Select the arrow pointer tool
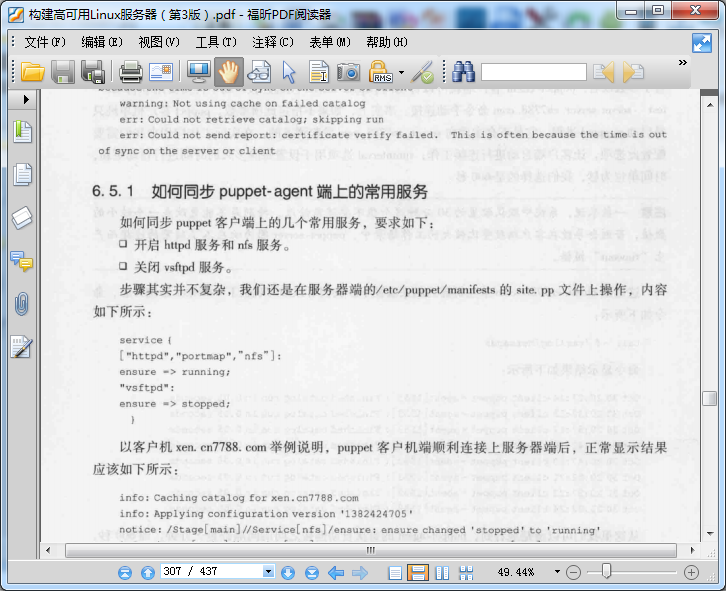Viewport: 726px width, 591px height. pos(288,72)
